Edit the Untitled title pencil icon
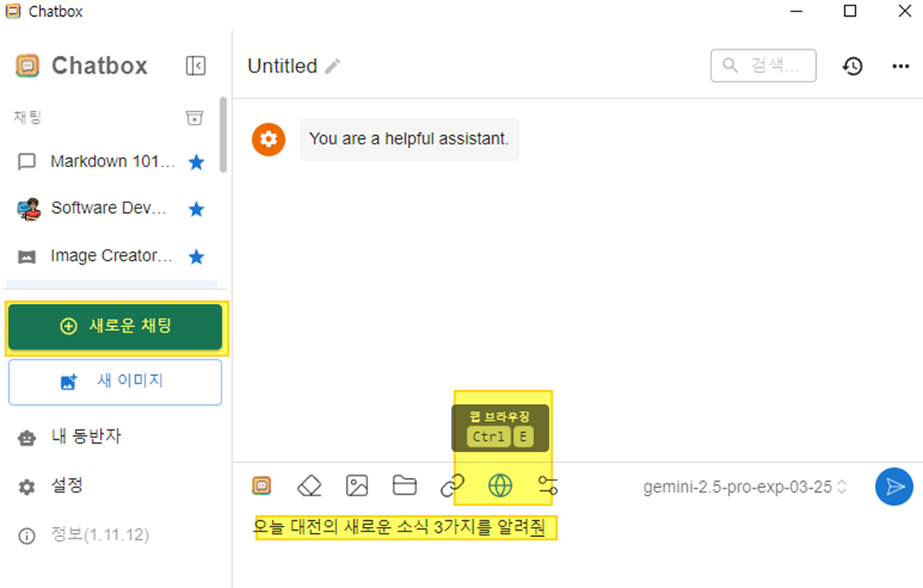 pyautogui.click(x=332, y=66)
